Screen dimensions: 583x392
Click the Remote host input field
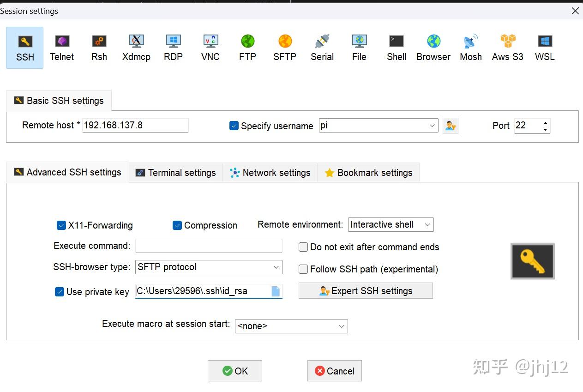pyautogui.click(x=135, y=125)
